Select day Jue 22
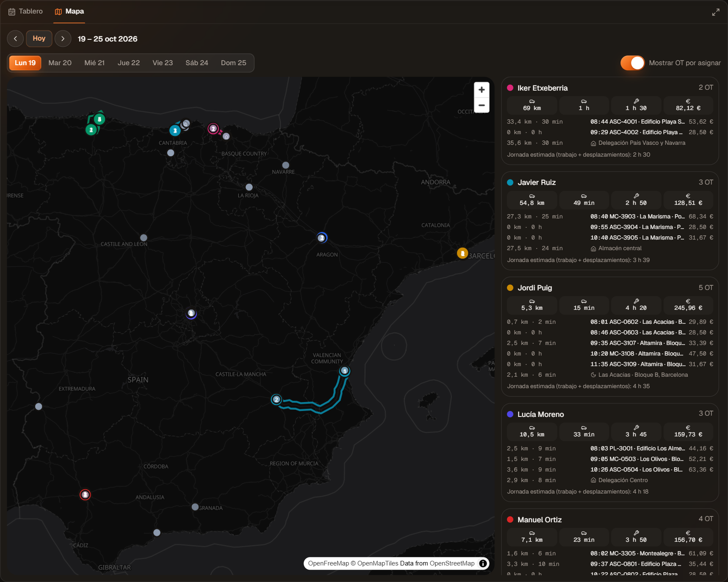Viewport: 728px width, 582px height. point(129,63)
